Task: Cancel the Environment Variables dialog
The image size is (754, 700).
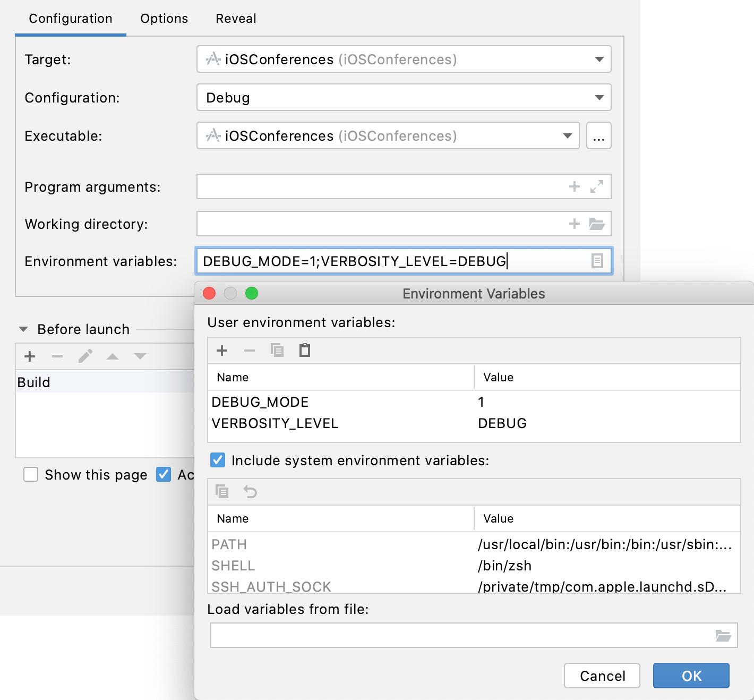Action: pyautogui.click(x=602, y=676)
